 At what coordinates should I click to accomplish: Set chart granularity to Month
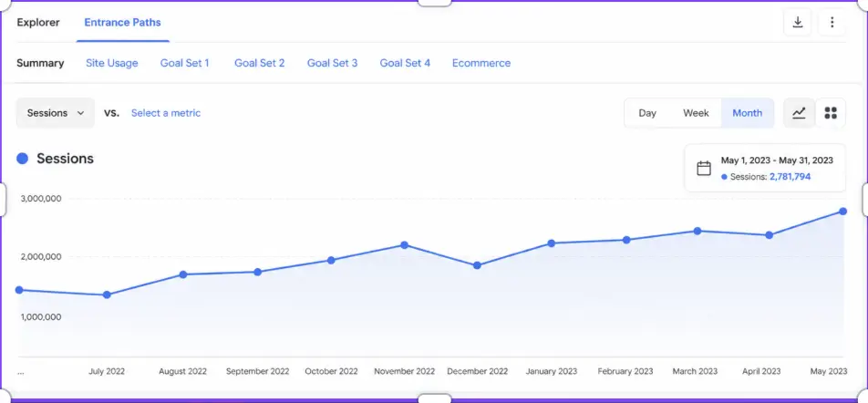(x=748, y=113)
